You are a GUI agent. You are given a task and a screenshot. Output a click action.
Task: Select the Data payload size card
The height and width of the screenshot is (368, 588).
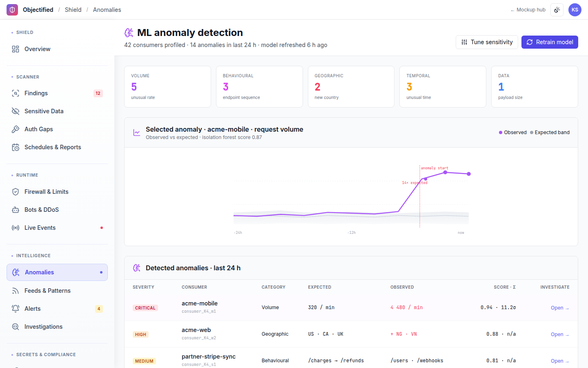tap(535, 87)
